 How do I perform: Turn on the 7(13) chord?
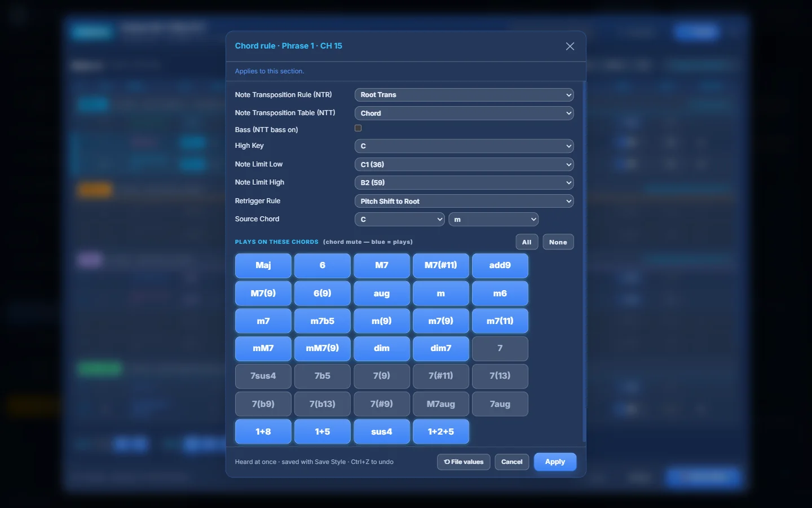tap(500, 376)
